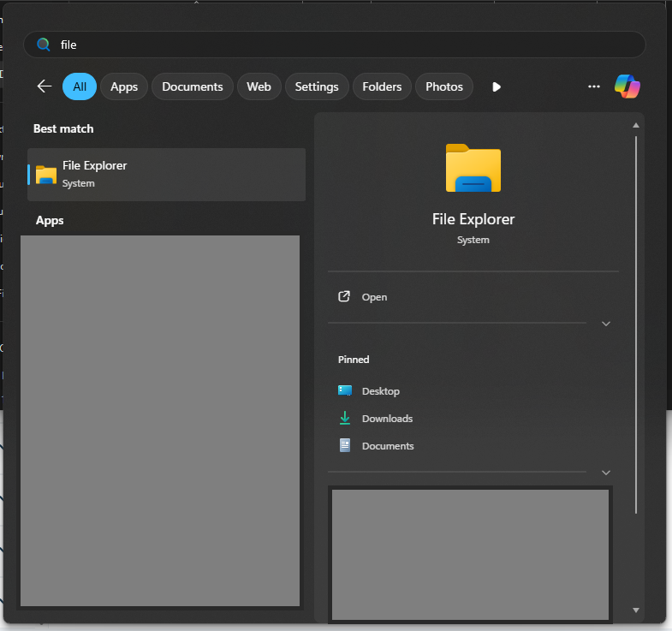Switch to the Documents filter tab

[193, 86]
